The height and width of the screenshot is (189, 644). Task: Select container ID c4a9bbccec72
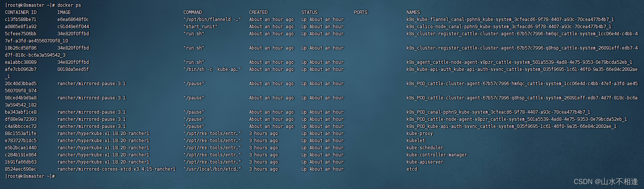click(x=21, y=126)
